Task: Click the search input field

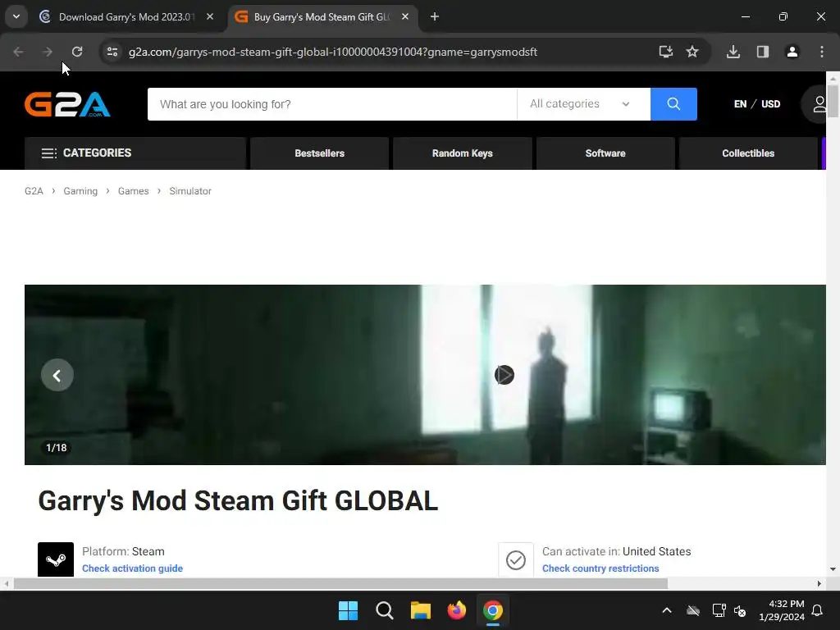Action: 332,104
